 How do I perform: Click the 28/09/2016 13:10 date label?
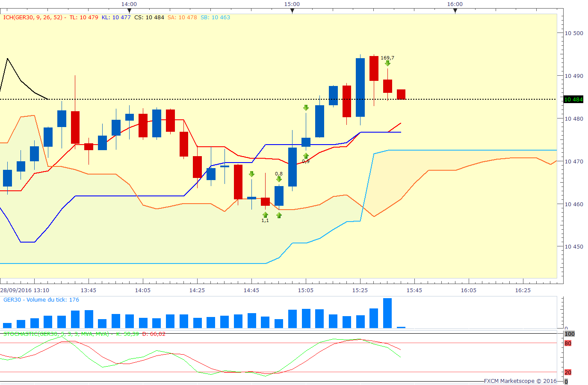tap(24, 290)
